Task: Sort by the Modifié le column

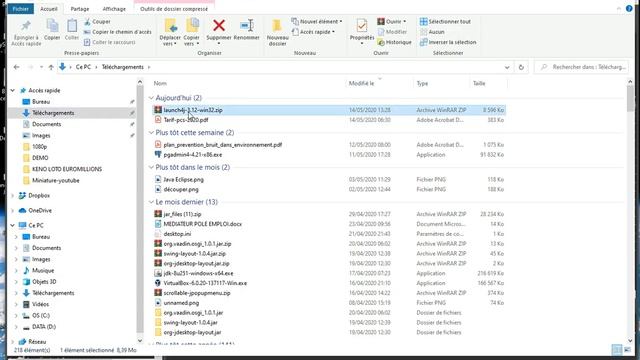Action: [361, 83]
